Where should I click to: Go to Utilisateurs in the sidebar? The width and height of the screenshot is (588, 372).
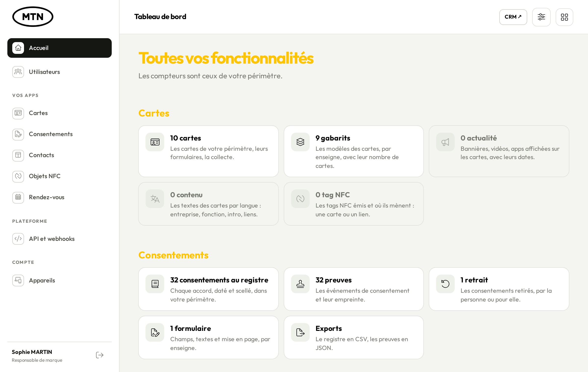(60, 72)
